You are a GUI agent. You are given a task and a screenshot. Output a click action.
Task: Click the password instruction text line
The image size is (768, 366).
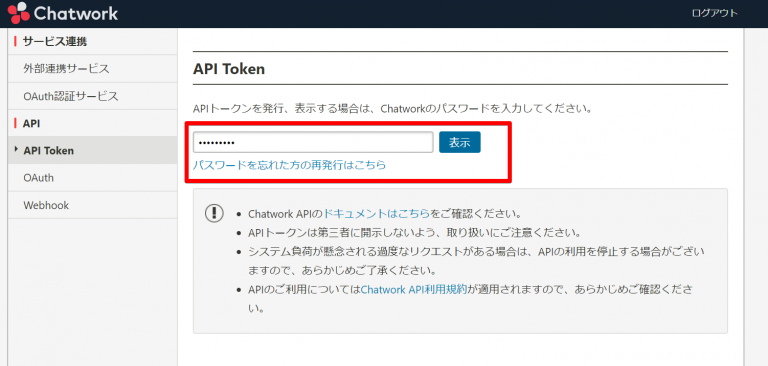(x=393, y=107)
